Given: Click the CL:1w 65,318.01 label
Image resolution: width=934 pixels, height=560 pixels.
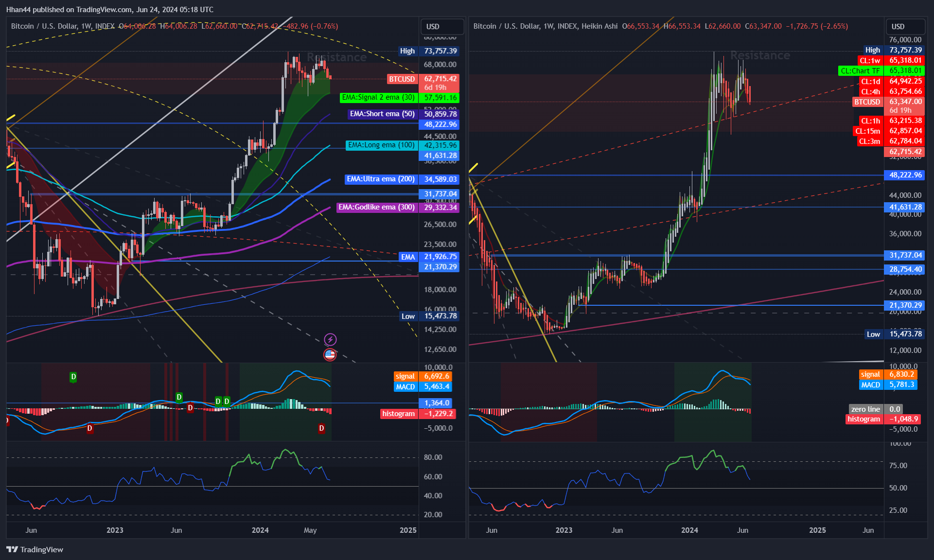Looking at the screenshot, I should (x=891, y=60).
